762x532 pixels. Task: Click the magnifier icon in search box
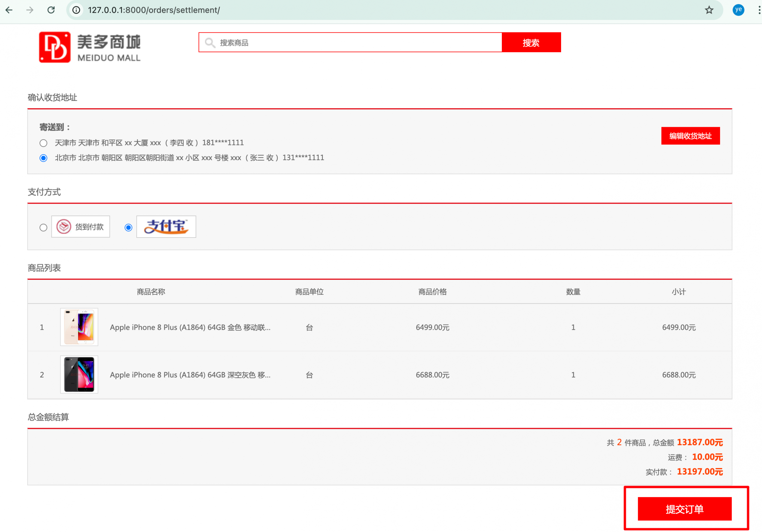(x=210, y=43)
